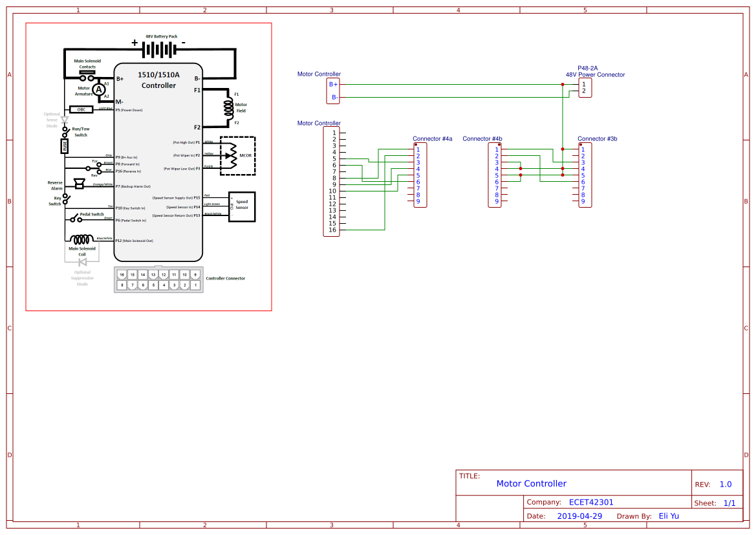Select pin 9 of Connector #3b

pyautogui.click(x=583, y=202)
